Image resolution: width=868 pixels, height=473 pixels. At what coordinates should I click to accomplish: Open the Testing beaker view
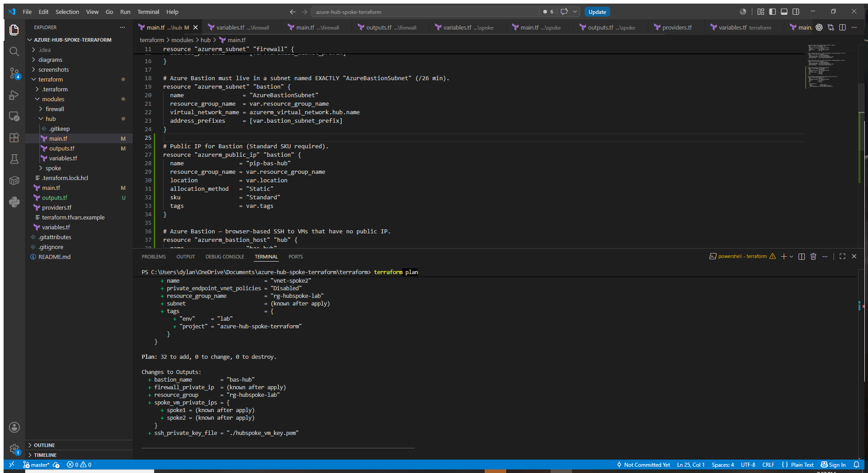click(14, 159)
